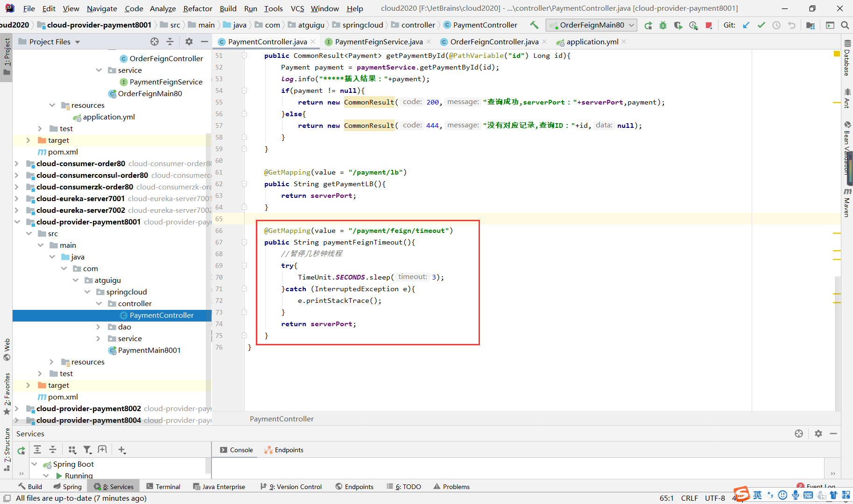Viewport: 853px width, 504px height.
Task: Collapse the cloud-provider-payment8001 module
Action: point(17,222)
